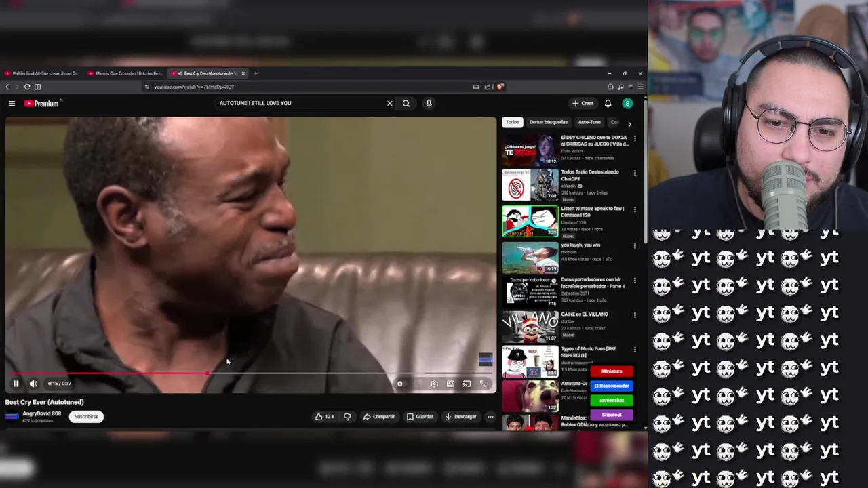The image size is (868, 488).
Task: Open a new browser tab with plus
Action: (x=256, y=73)
